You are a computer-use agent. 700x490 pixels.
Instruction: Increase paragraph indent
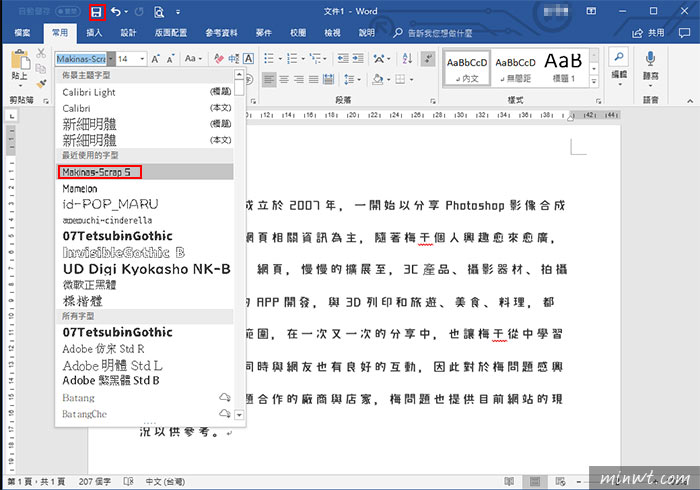pos(358,58)
